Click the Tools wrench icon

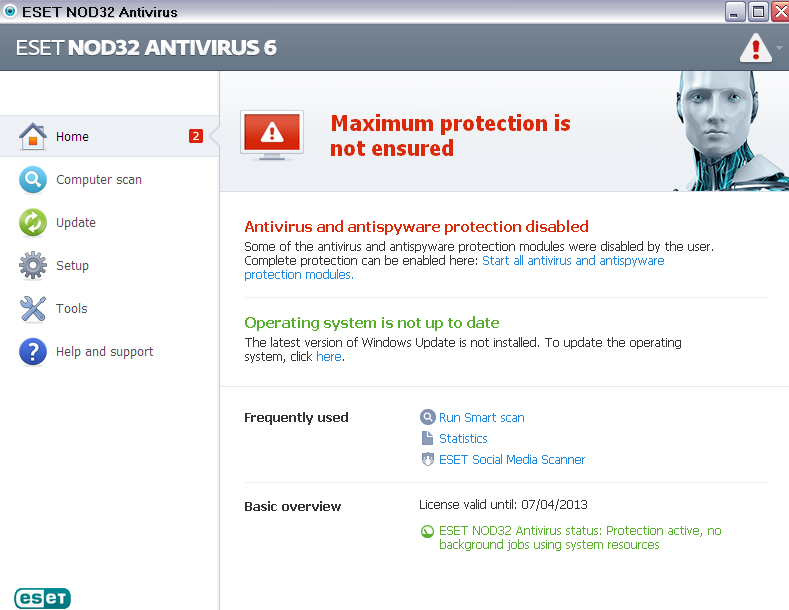click(x=33, y=309)
